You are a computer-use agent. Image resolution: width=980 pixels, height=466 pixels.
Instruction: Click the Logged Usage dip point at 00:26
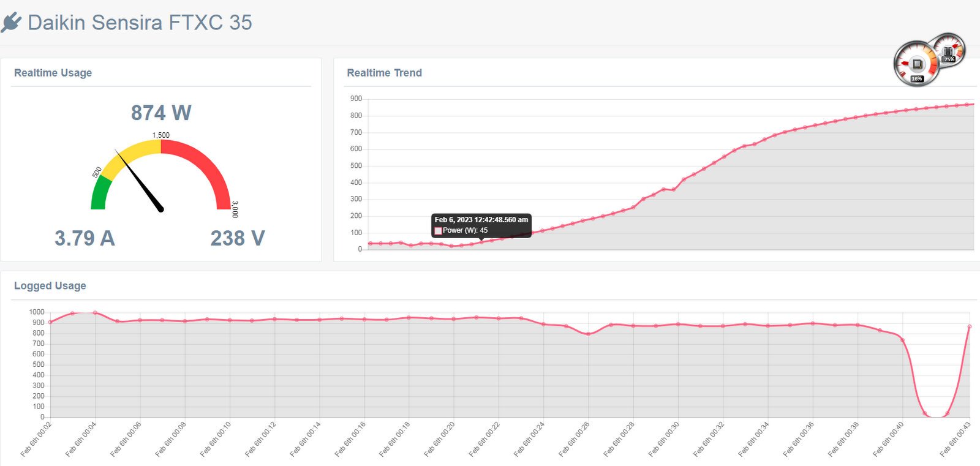point(588,334)
